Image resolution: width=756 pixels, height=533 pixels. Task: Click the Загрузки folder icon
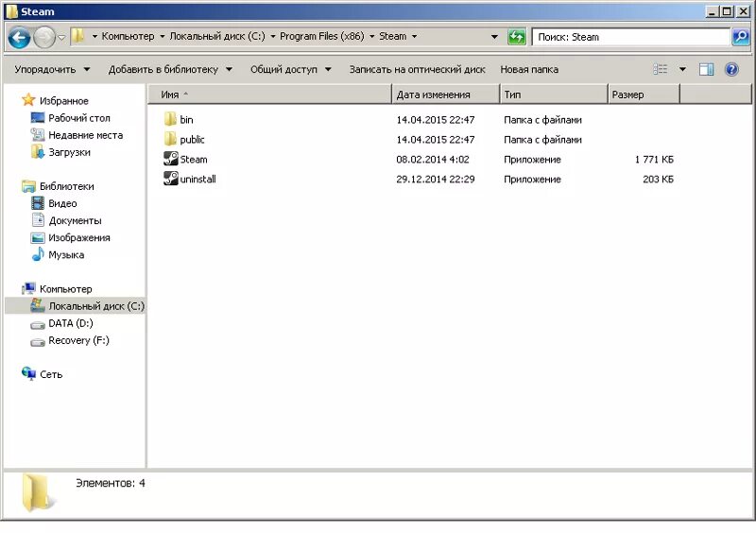click(x=38, y=152)
